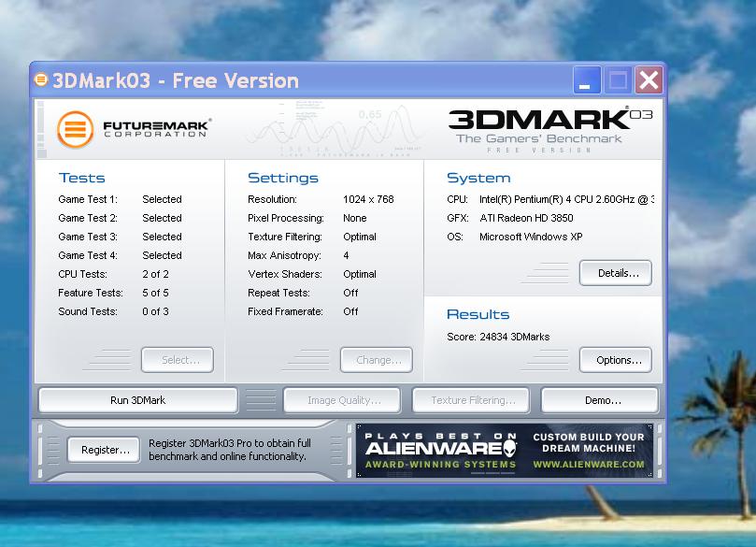Click the Vertex Shaders value Optimal
The width and height of the screenshot is (756, 547).
[x=360, y=274]
